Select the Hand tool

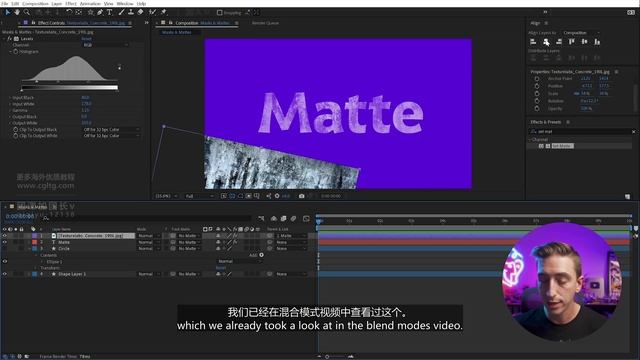[17, 13]
